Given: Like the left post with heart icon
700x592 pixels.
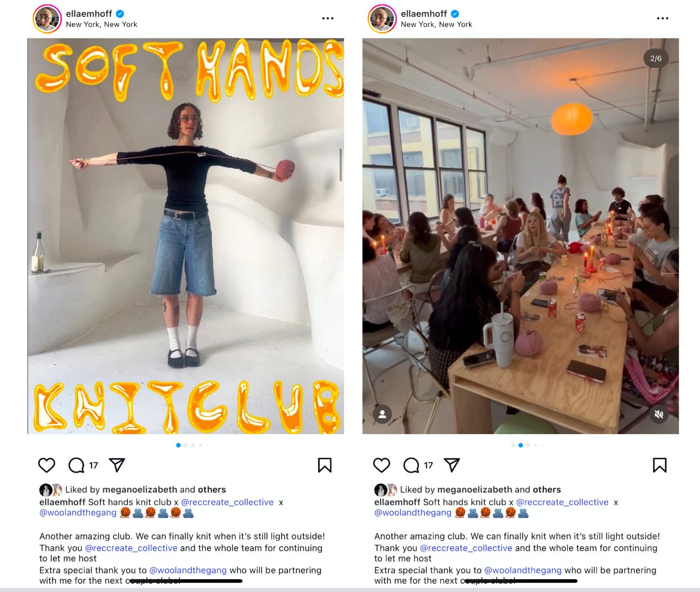Looking at the screenshot, I should click(47, 465).
